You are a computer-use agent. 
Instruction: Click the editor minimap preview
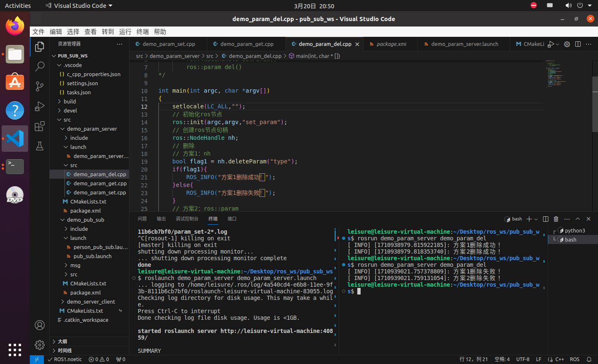[567, 74]
